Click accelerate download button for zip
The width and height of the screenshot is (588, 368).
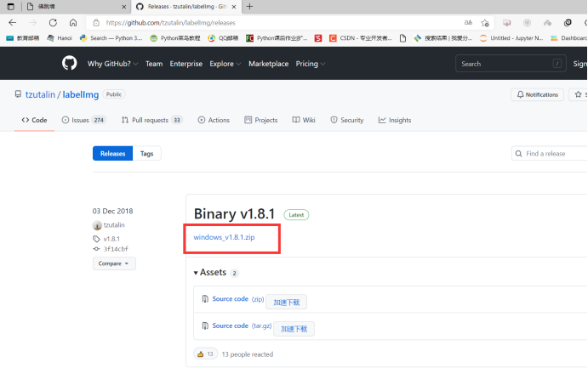pos(287,302)
